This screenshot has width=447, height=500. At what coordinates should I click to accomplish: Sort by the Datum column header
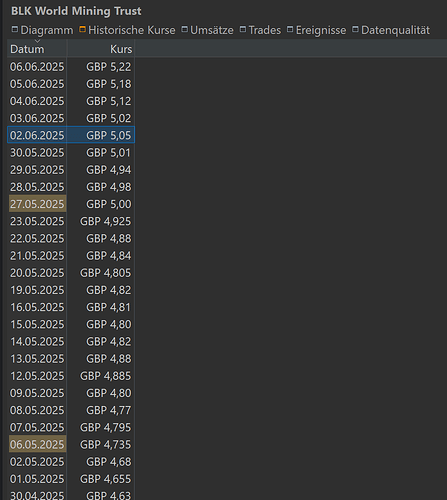tap(37, 49)
